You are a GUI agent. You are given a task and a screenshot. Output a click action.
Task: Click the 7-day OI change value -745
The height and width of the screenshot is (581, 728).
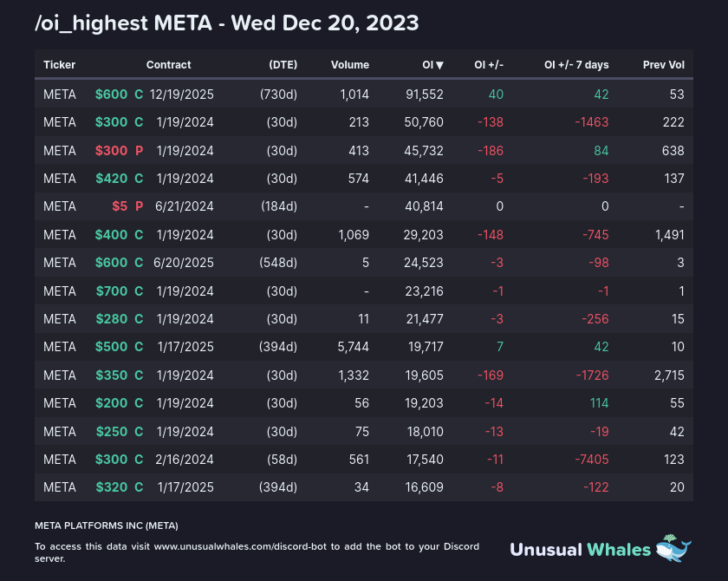(x=595, y=235)
